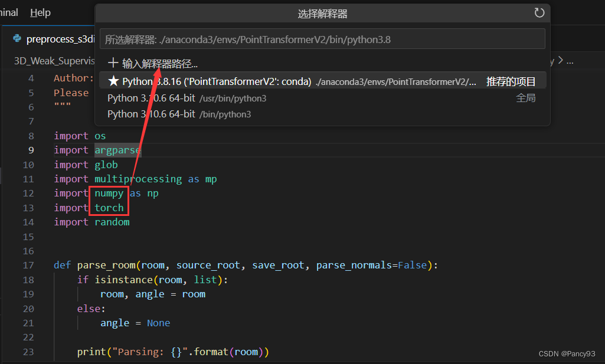Click the highlighted argparse word on line 9
Image resolution: width=605 pixels, height=364 pixels.
click(117, 150)
